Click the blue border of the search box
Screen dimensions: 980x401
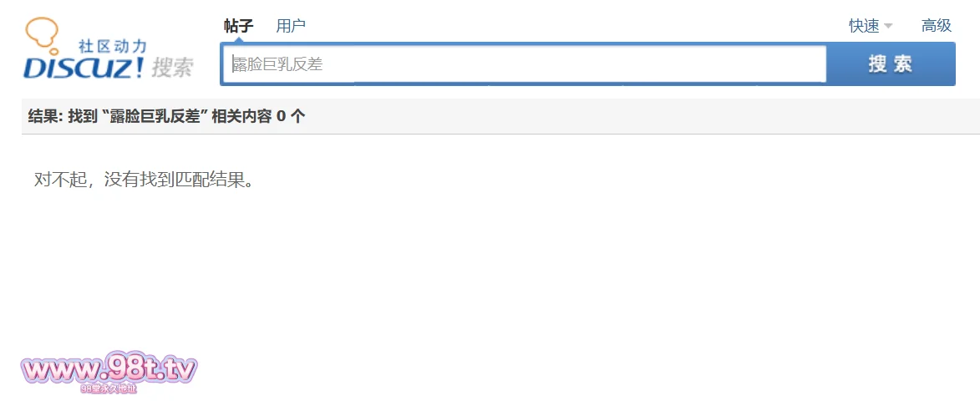pyautogui.click(x=222, y=64)
